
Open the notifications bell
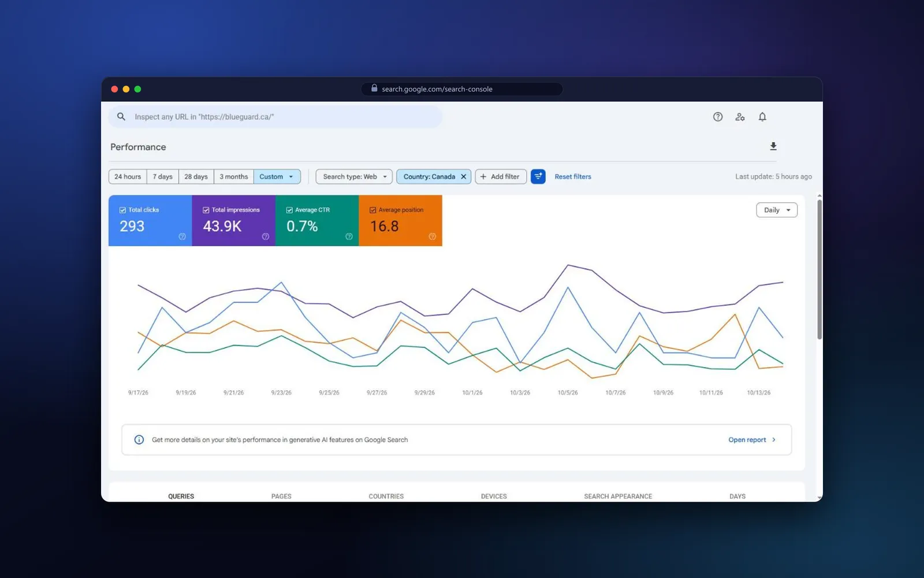click(x=762, y=117)
